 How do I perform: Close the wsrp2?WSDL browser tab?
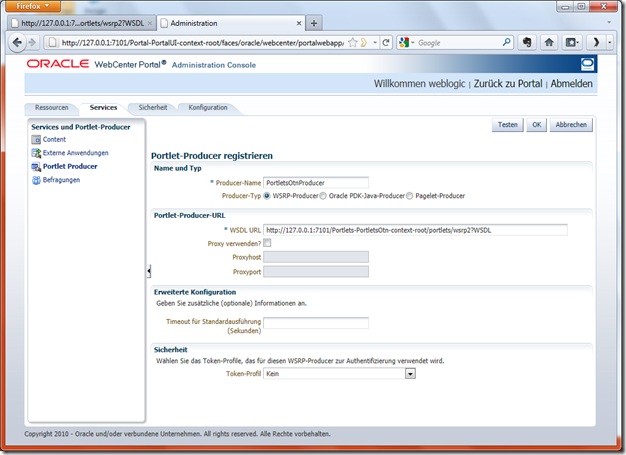[x=150, y=24]
